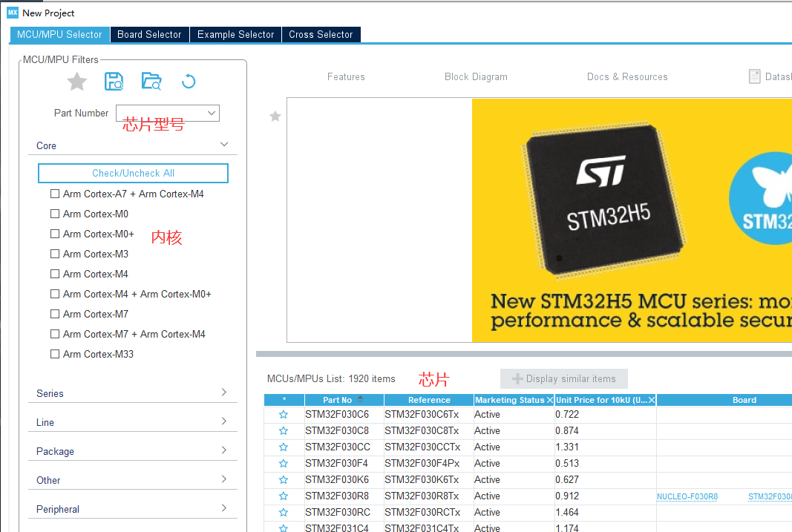
Task: Switch to the Board Selector tab
Action: 149,34
